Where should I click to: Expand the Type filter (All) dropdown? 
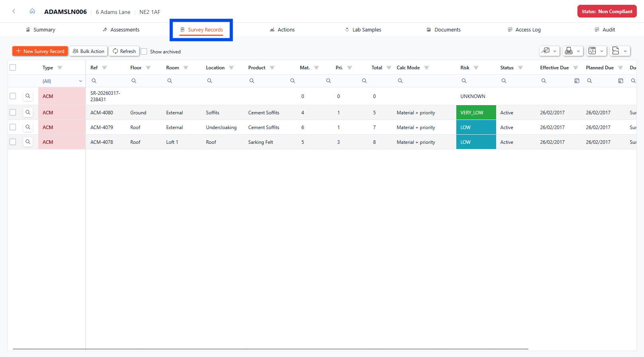[x=62, y=81]
